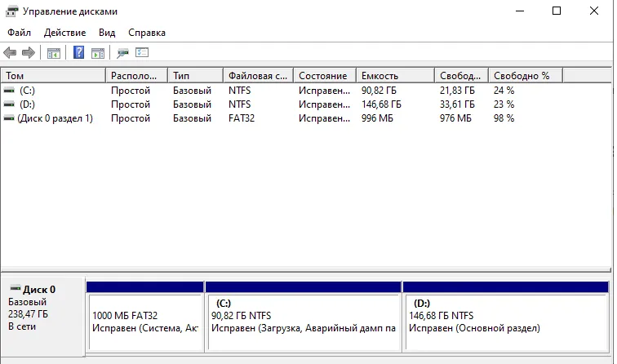Select the (D:) volume row

(306, 104)
